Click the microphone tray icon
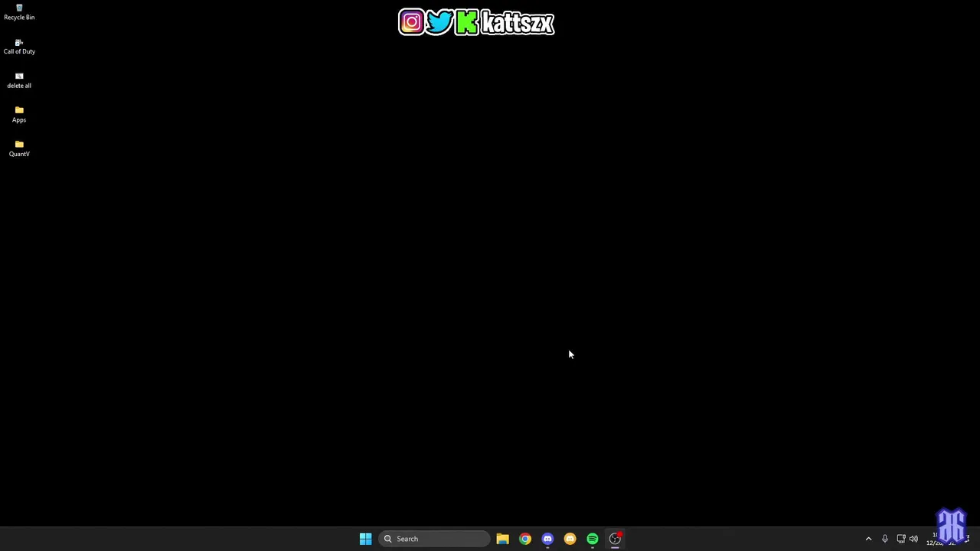 pos(885,539)
